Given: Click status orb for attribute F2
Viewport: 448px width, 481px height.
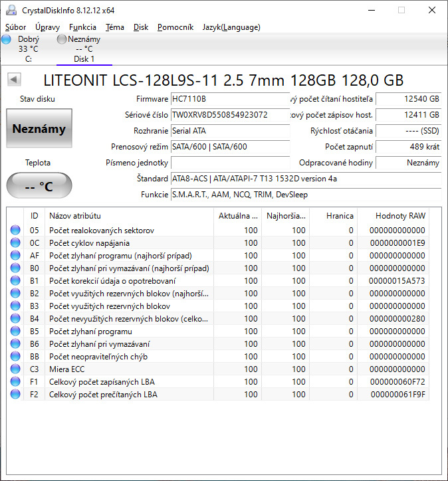Looking at the screenshot, I should pos(15,394).
